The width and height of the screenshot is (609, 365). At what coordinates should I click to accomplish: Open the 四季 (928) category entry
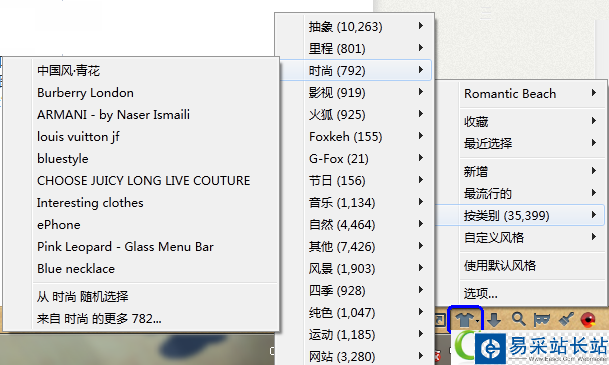point(355,290)
